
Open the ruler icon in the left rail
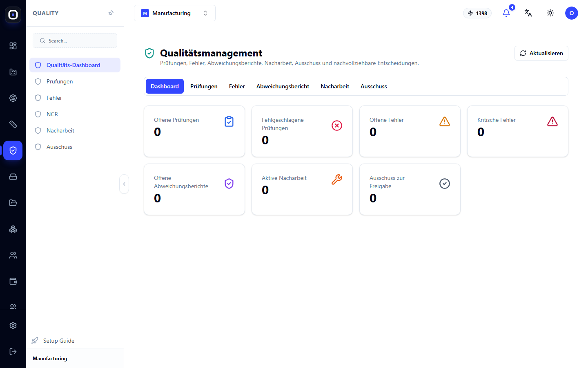click(13, 124)
